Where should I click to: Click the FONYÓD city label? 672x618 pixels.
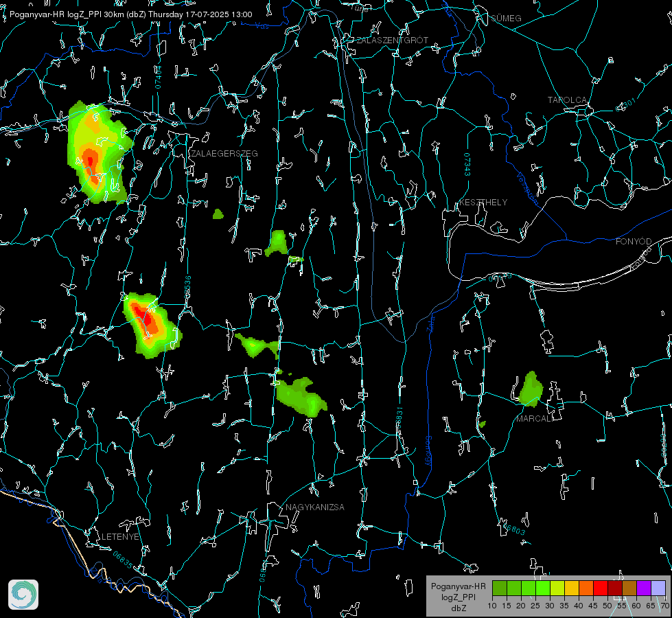634,242
